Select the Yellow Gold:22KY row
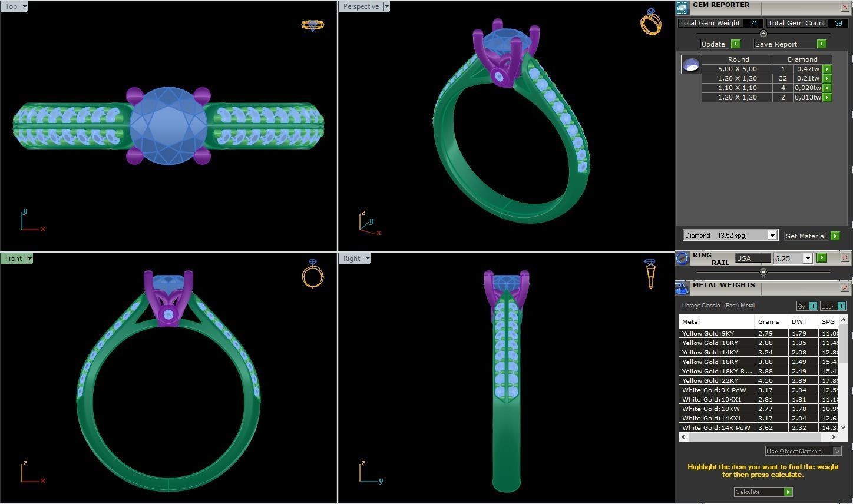Viewport: 853px width, 504px height. pos(759,380)
